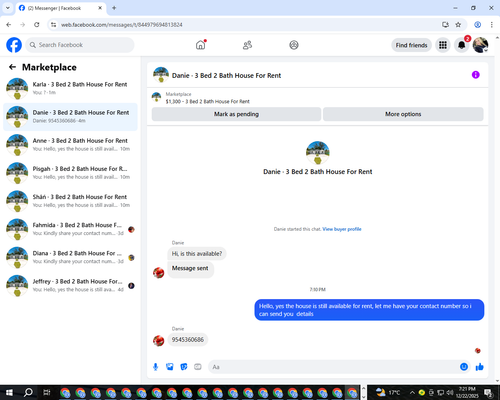Open the Pisgah house rental conversation
This screenshot has height=400, width=500.
click(70, 173)
